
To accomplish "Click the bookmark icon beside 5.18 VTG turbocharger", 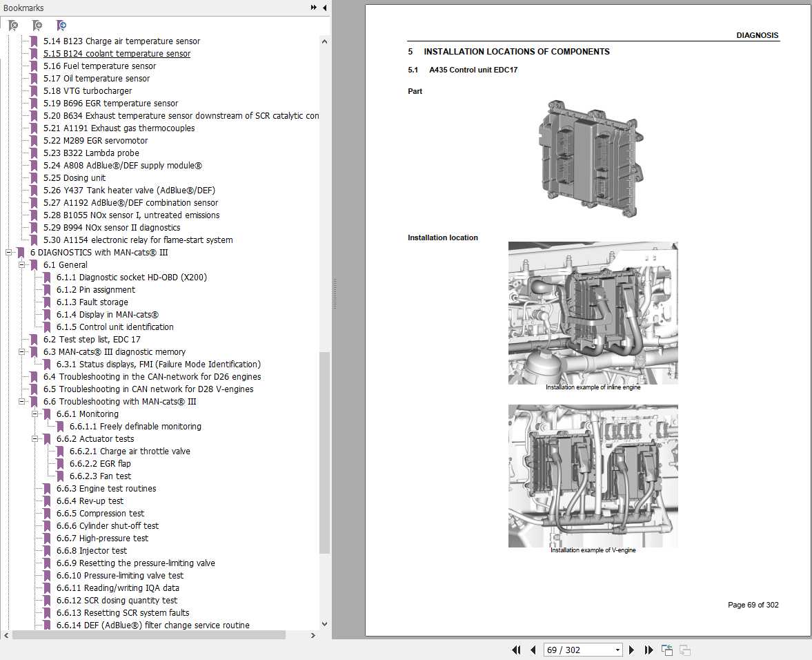I will click(x=34, y=90).
